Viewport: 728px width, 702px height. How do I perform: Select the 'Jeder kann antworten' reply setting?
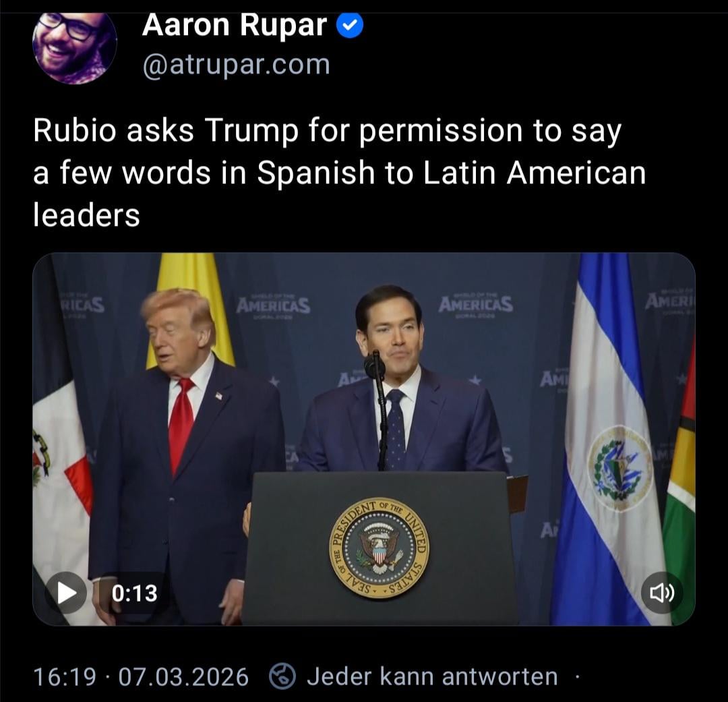[432, 676]
